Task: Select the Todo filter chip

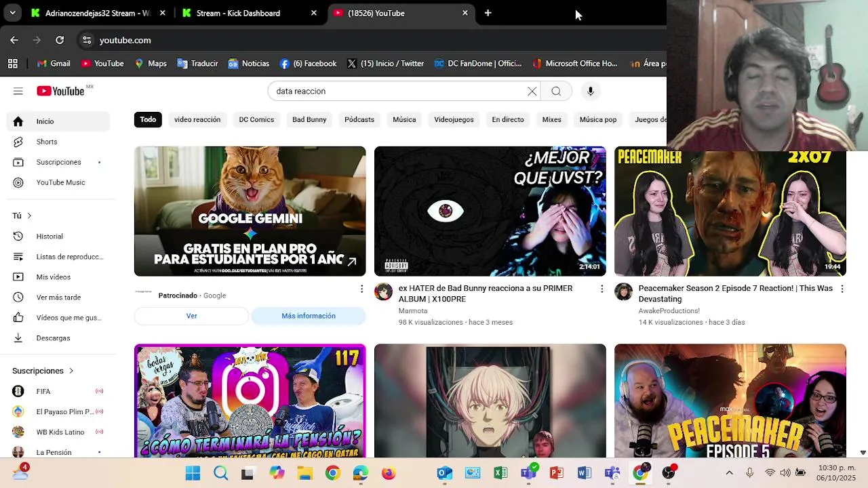Action: 148,119
